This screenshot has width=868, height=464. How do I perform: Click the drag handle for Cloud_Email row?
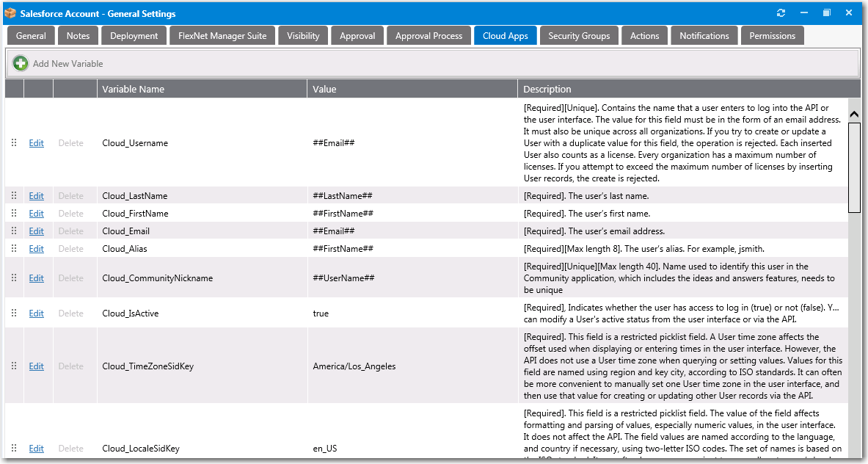tap(13, 231)
